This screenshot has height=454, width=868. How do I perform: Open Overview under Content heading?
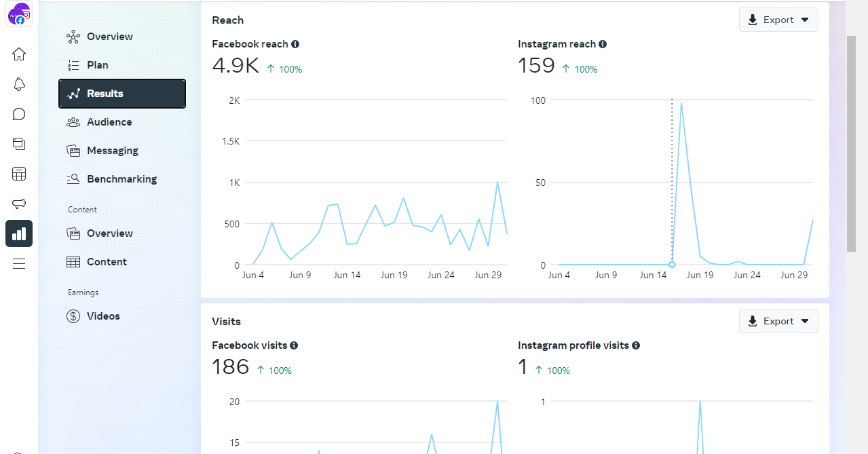click(x=122, y=233)
